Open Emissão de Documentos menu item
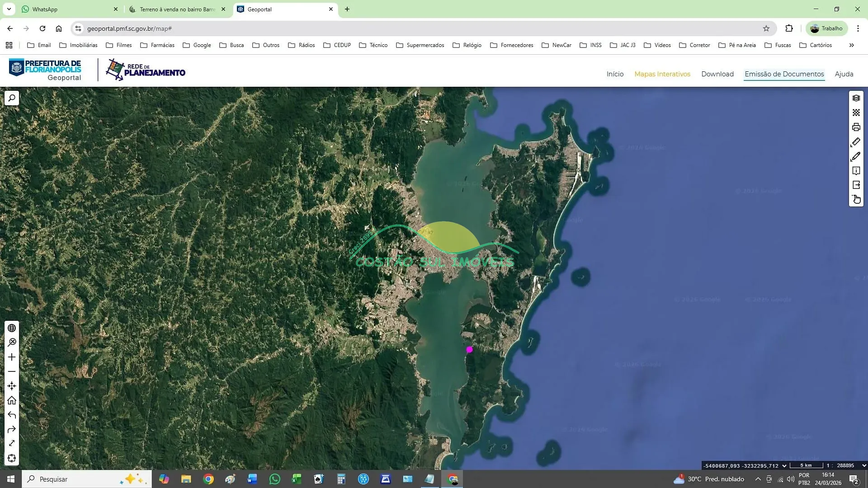The image size is (868, 488). 784,74
